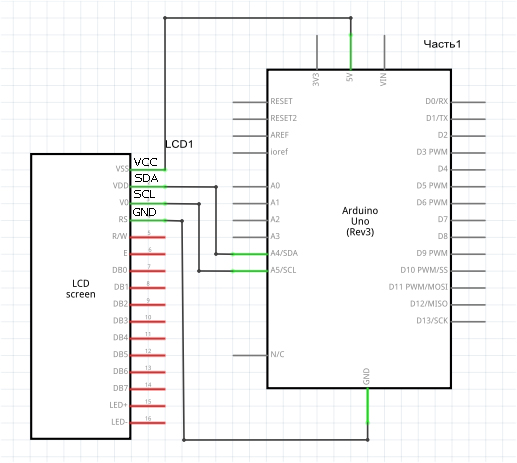Viewport: 517px width, 463px height.
Task: Select the LCD DB0 pin 7
Action: click(x=148, y=271)
